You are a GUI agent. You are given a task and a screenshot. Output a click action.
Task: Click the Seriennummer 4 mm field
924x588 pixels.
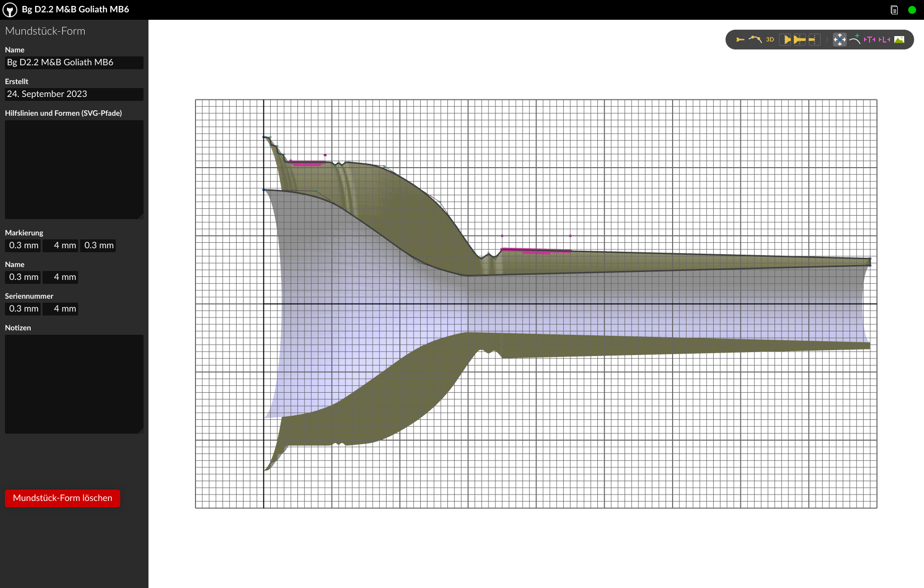(x=60, y=309)
